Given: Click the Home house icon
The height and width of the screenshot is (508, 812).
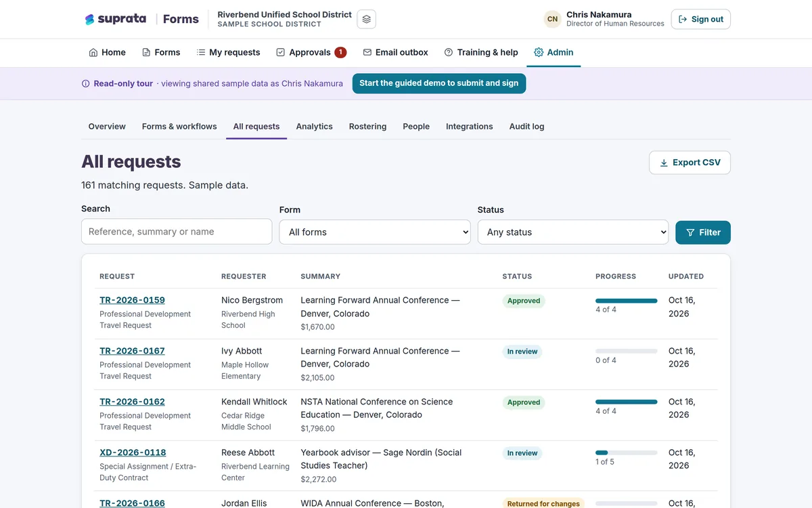Looking at the screenshot, I should click(x=93, y=52).
